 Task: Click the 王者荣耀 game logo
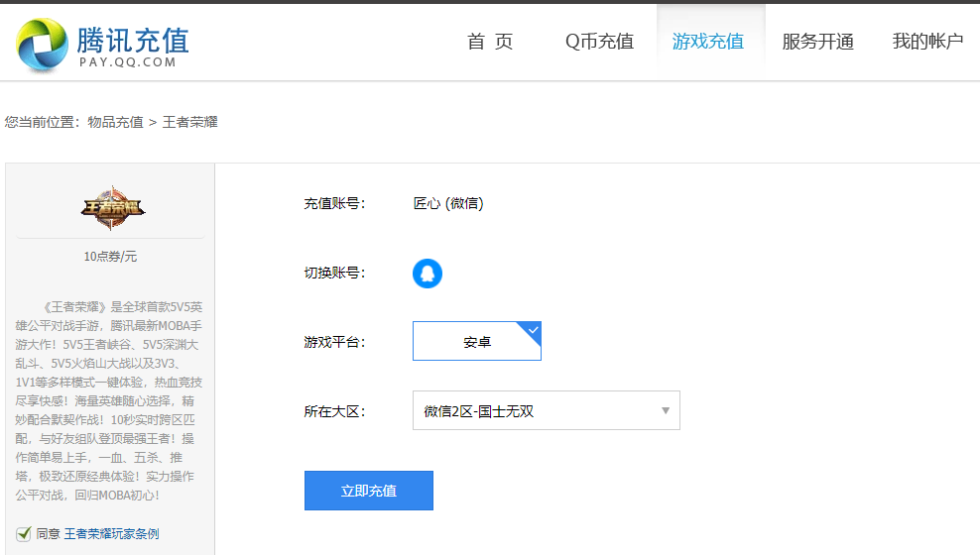point(112,208)
